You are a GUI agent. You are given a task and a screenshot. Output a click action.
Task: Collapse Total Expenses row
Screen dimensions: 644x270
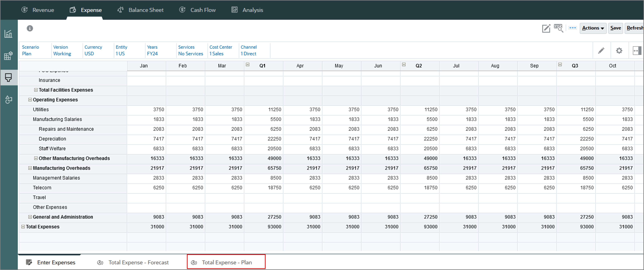[23, 226]
